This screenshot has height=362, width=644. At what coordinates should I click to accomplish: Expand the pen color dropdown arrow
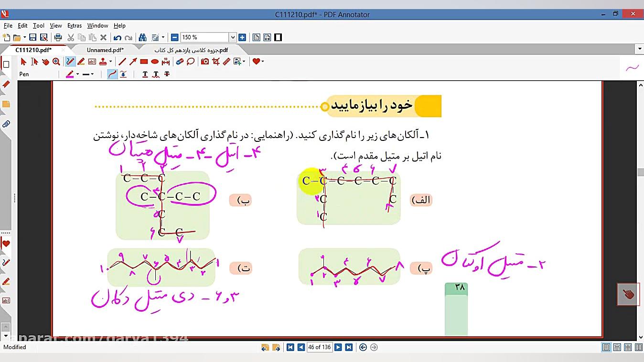pyautogui.click(x=77, y=74)
